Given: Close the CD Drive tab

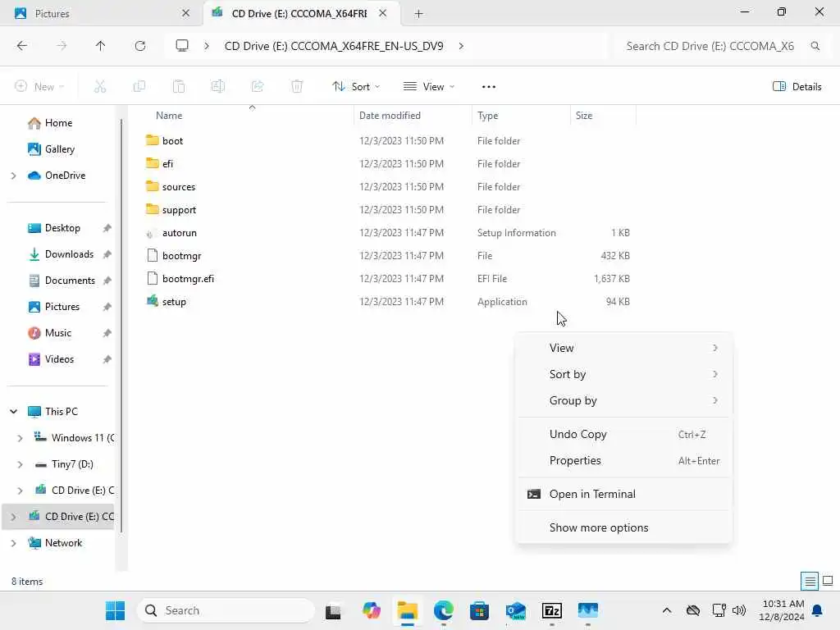Looking at the screenshot, I should 382,13.
